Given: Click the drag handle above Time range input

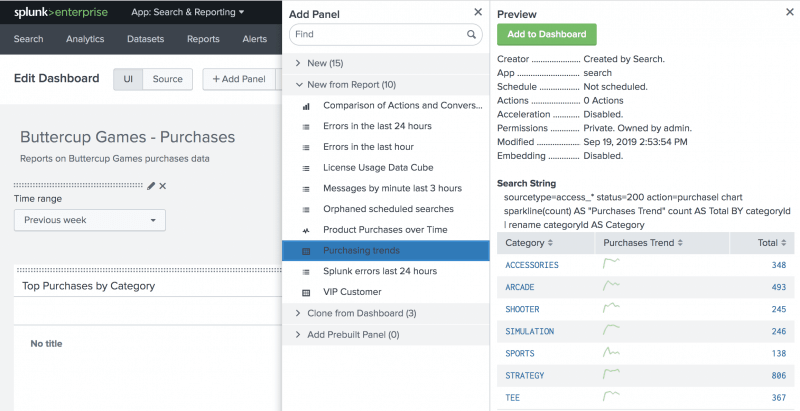Looking at the screenshot, I should [78, 186].
